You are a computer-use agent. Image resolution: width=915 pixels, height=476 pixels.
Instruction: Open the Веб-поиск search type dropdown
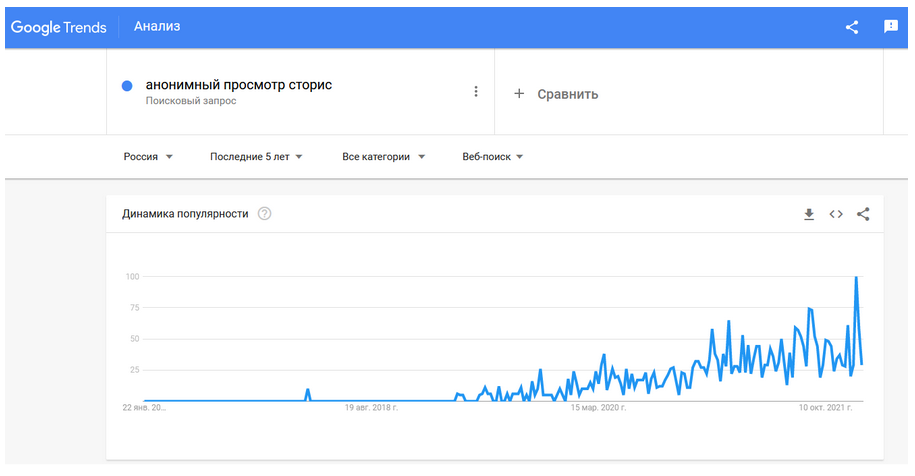click(492, 157)
